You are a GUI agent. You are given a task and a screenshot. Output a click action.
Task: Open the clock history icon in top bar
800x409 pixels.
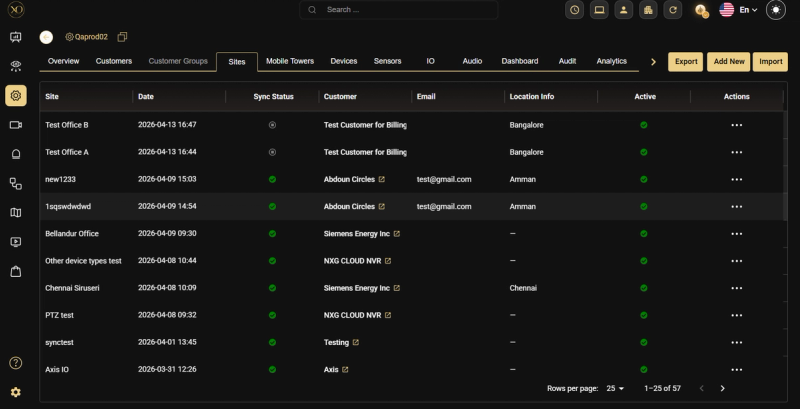click(x=574, y=10)
